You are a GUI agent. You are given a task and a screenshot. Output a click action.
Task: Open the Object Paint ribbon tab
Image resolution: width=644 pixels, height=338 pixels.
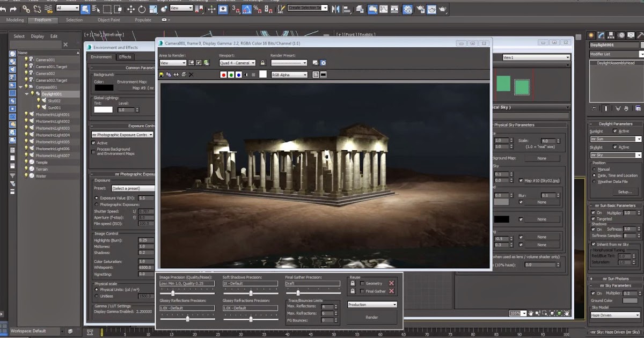[x=109, y=20]
